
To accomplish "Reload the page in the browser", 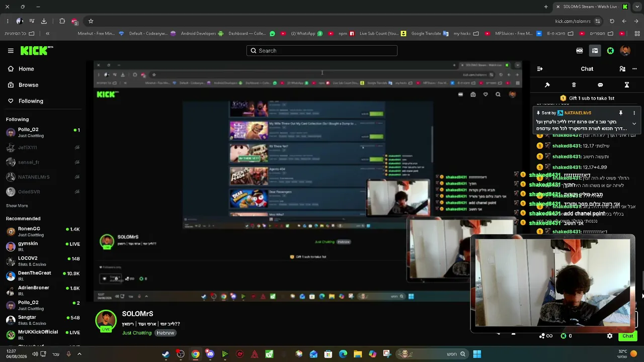I will pos(612,21).
